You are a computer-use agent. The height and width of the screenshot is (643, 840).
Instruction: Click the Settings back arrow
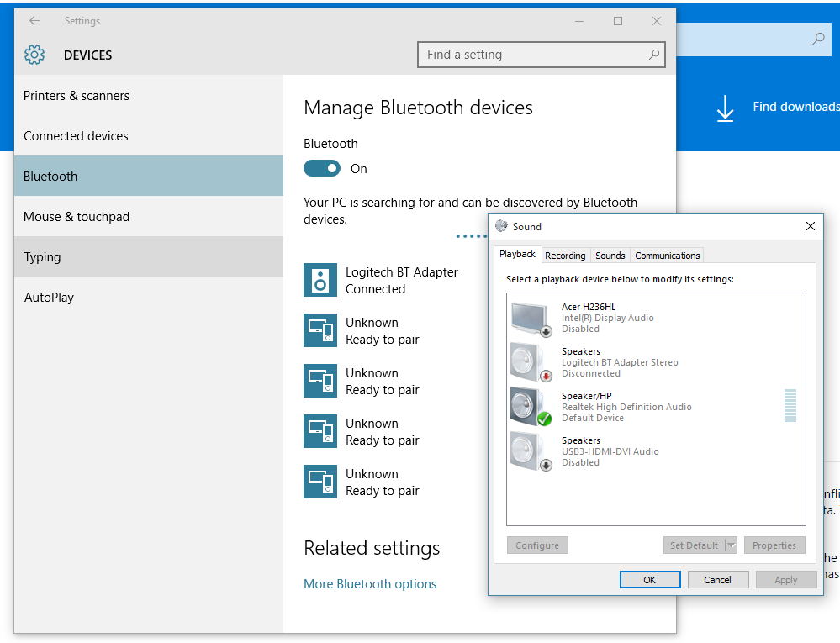[34, 21]
